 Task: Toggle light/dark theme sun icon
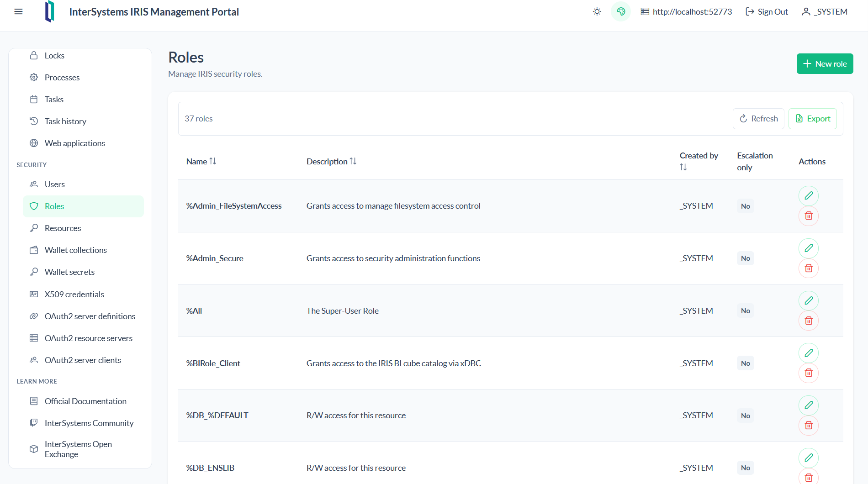tap(597, 11)
